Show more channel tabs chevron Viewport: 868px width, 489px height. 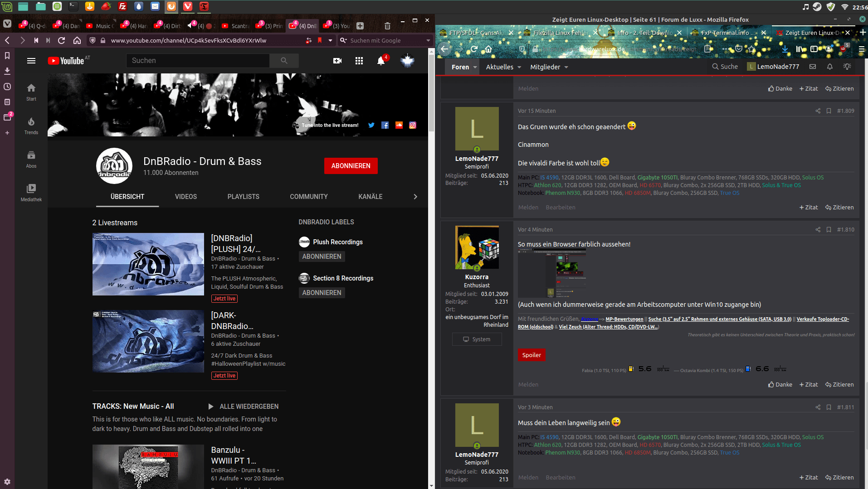(x=415, y=197)
